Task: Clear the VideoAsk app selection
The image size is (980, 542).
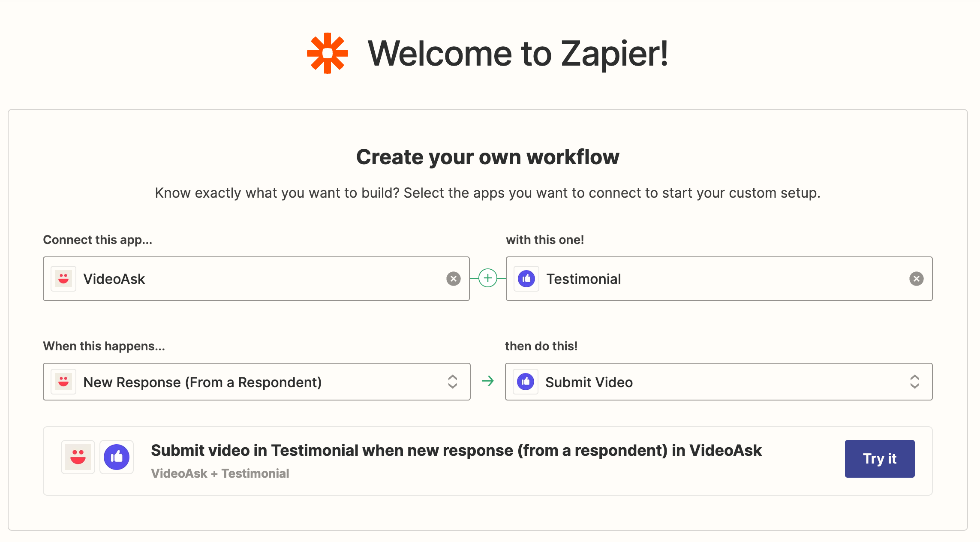Action: point(453,279)
